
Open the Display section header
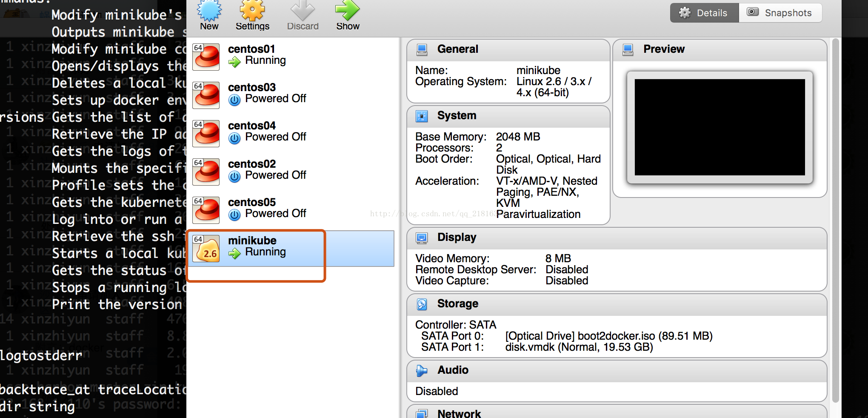[x=617, y=238]
